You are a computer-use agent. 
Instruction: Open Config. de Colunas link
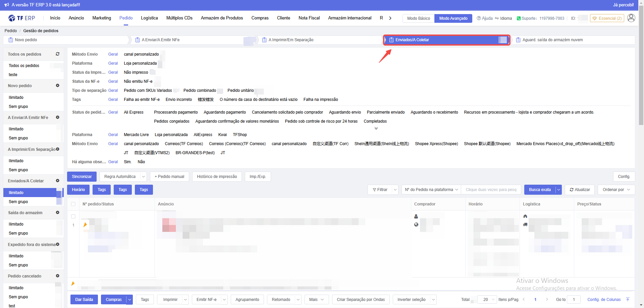click(x=604, y=300)
